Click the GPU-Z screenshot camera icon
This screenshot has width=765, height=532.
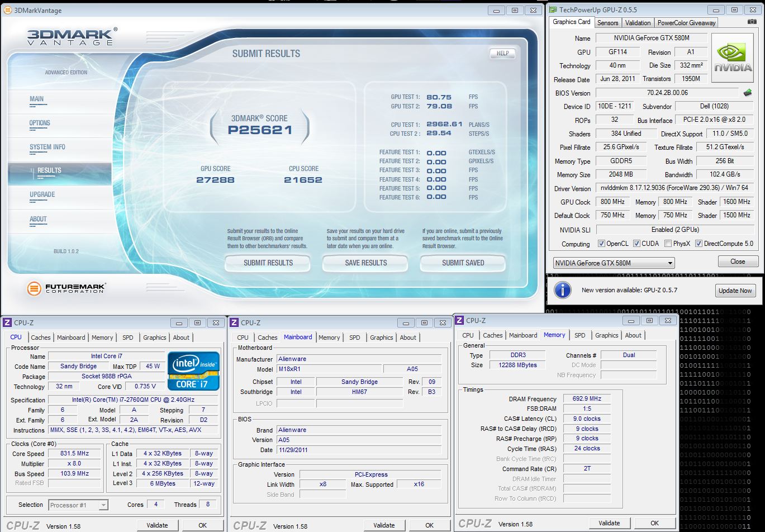pyautogui.click(x=752, y=22)
